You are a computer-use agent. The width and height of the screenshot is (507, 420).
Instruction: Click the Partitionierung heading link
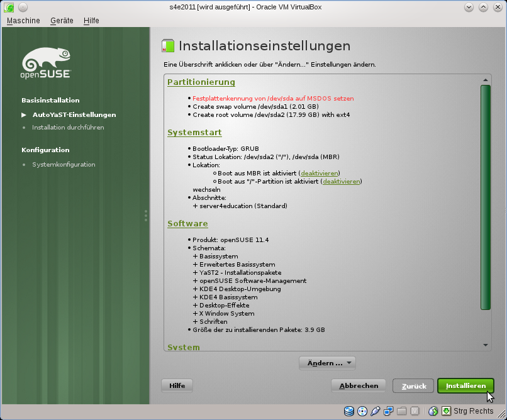(201, 82)
